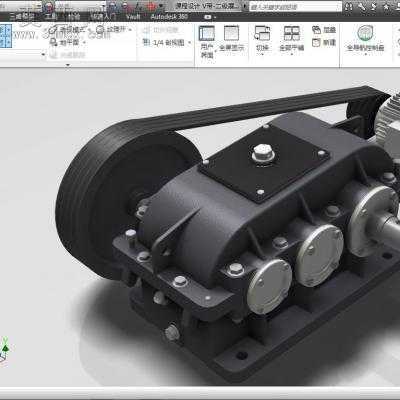Click the blue grid panel icon at left
400x400 pixels.
click(x=6, y=35)
